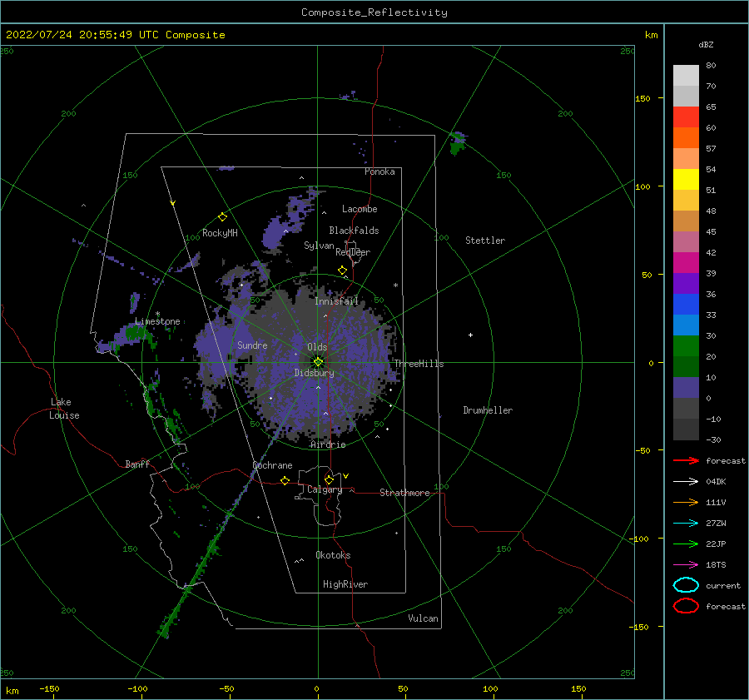Select the purple 36-39 dBZ color swatch
Viewport: 749px width, 700px height.
click(x=686, y=283)
